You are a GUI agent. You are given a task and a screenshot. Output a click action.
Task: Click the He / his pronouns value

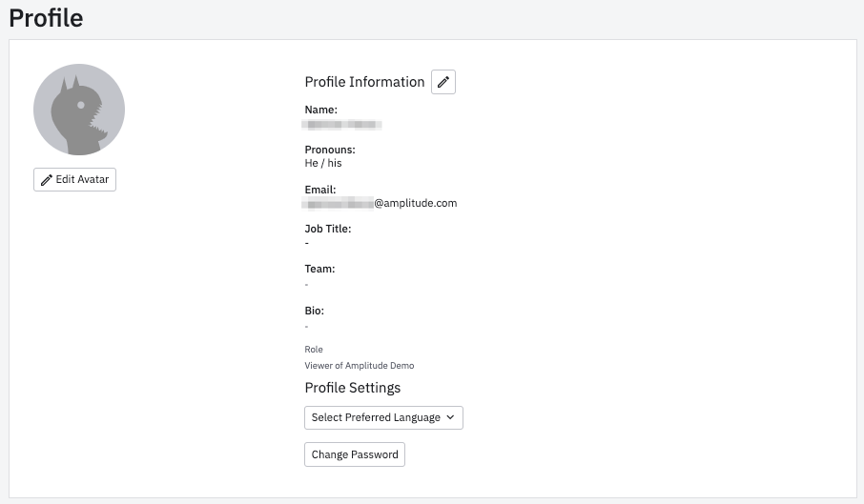tap(323, 163)
